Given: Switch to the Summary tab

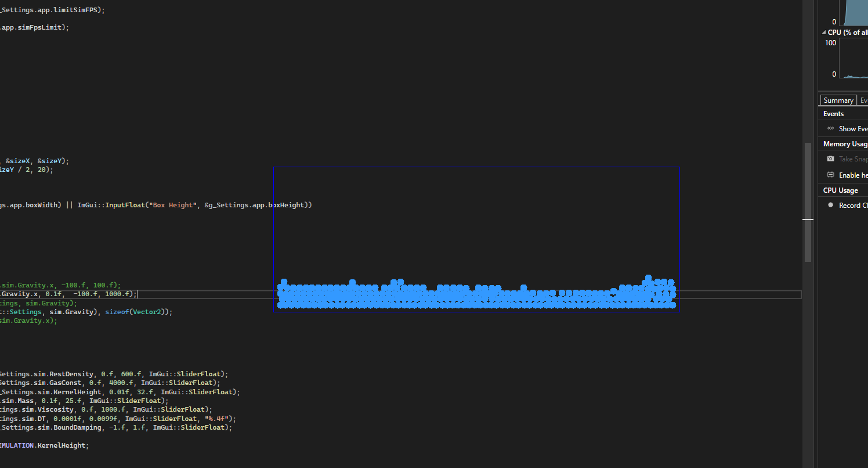Looking at the screenshot, I should tap(838, 100).
